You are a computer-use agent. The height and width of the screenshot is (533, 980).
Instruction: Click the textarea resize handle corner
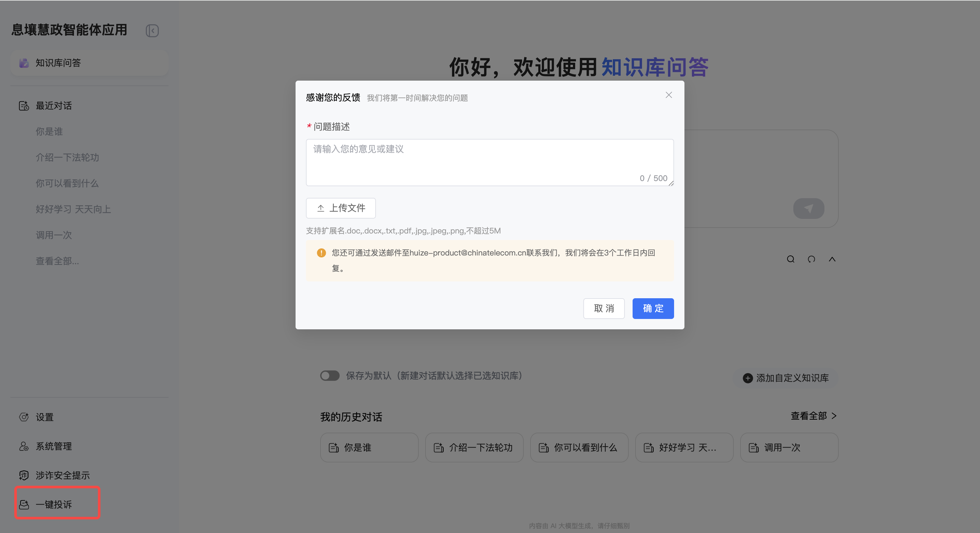click(x=671, y=183)
